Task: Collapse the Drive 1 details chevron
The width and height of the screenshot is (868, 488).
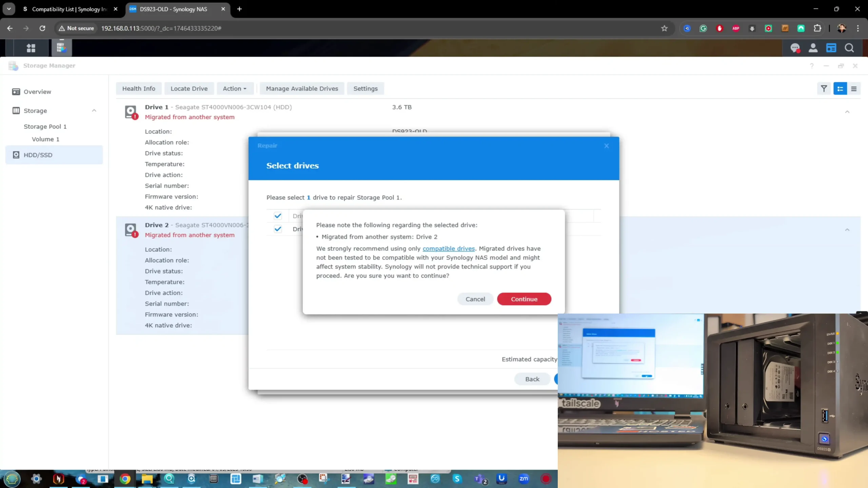Action: (x=847, y=112)
